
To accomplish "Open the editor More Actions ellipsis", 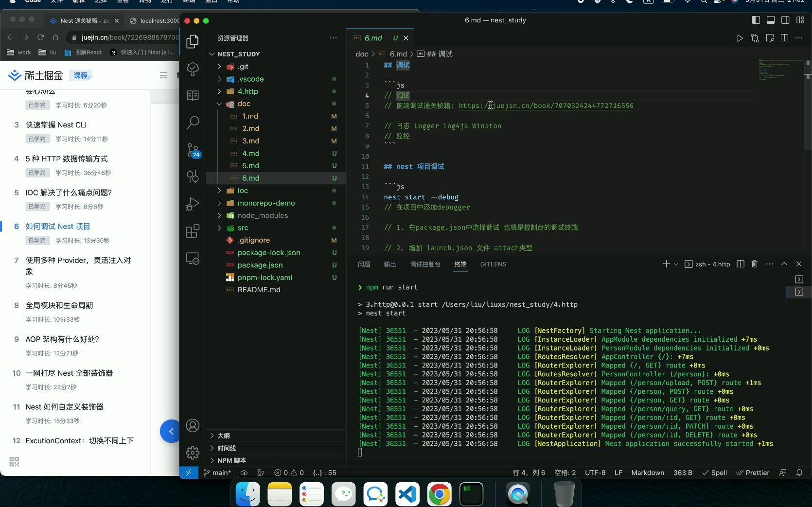I will coord(799,38).
